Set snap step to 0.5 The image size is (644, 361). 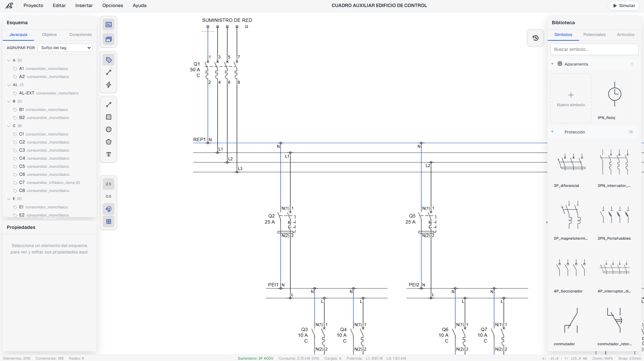pos(109,196)
